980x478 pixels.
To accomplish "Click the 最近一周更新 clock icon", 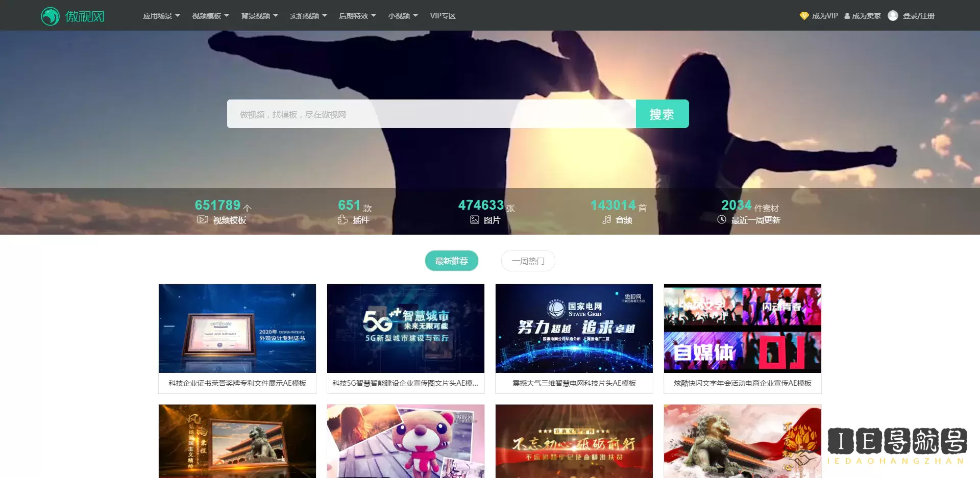I will pos(722,220).
